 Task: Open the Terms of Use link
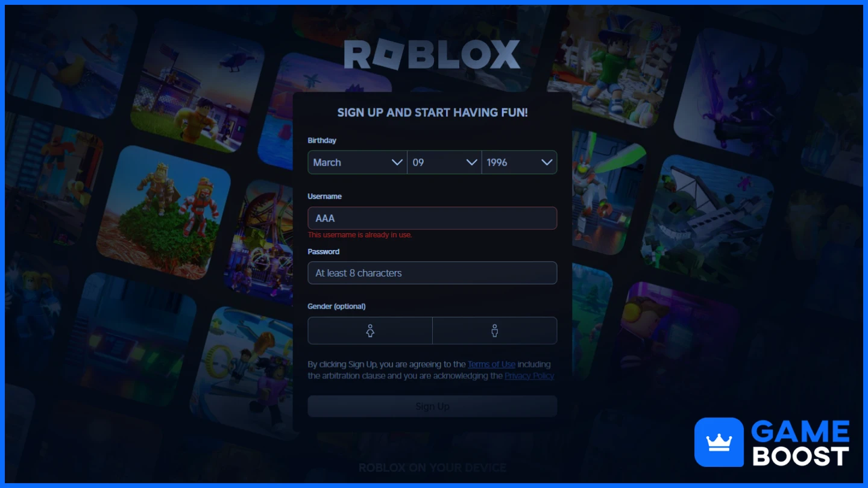tap(491, 364)
